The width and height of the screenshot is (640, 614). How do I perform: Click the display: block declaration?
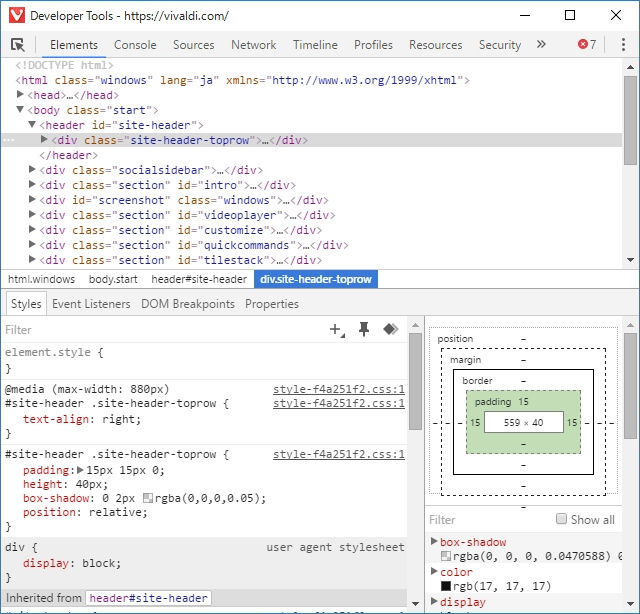pyautogui.click(x=72, y=563)
